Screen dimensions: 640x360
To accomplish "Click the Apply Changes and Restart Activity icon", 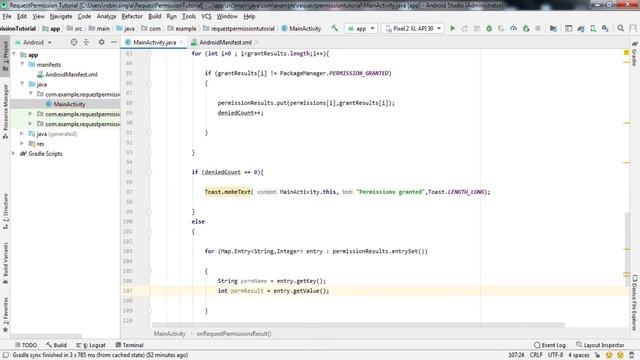I will [464, 28].
